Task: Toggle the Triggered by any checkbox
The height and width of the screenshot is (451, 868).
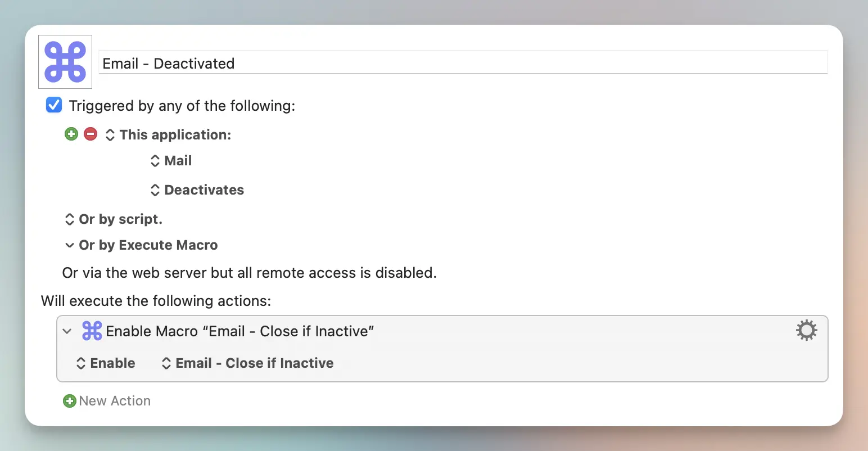Action: (x=54, y=105)
